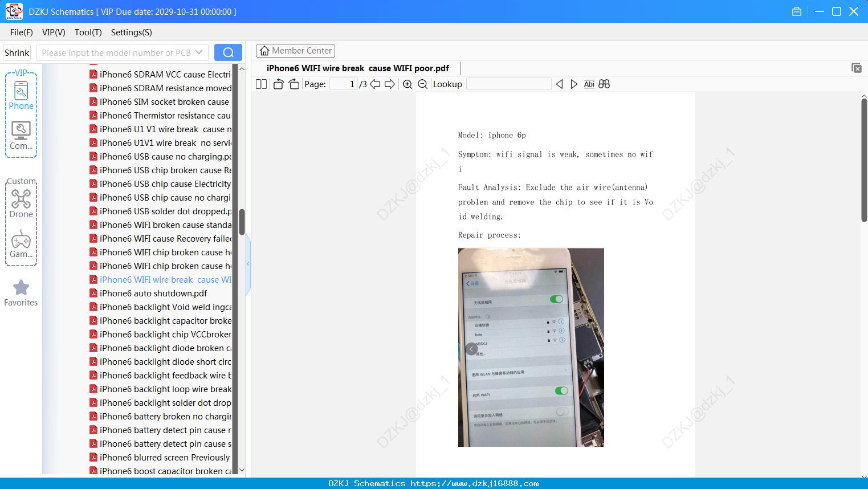The height and width of the screenshot is (489, 868).
Task: Click the file list scrollbar thumb
Action: click(242, 222)
